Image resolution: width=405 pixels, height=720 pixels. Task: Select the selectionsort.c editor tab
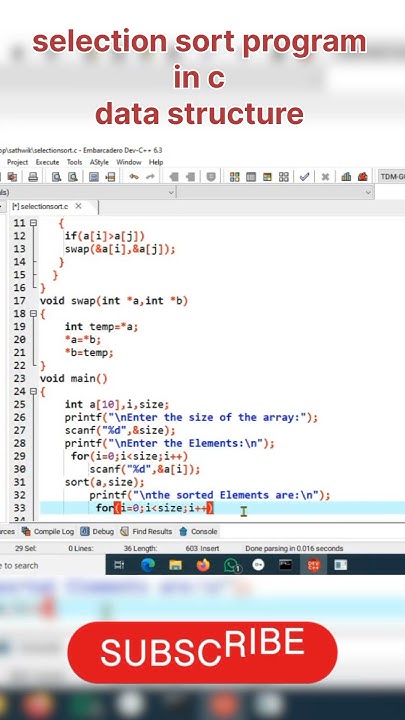click(40, 207)
